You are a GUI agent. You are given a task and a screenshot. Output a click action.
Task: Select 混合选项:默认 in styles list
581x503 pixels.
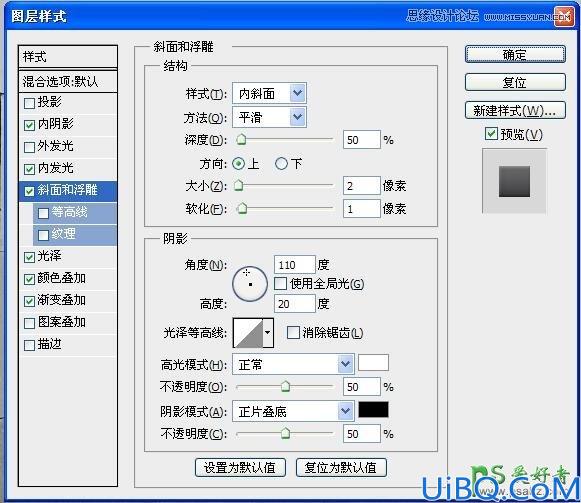68,82
